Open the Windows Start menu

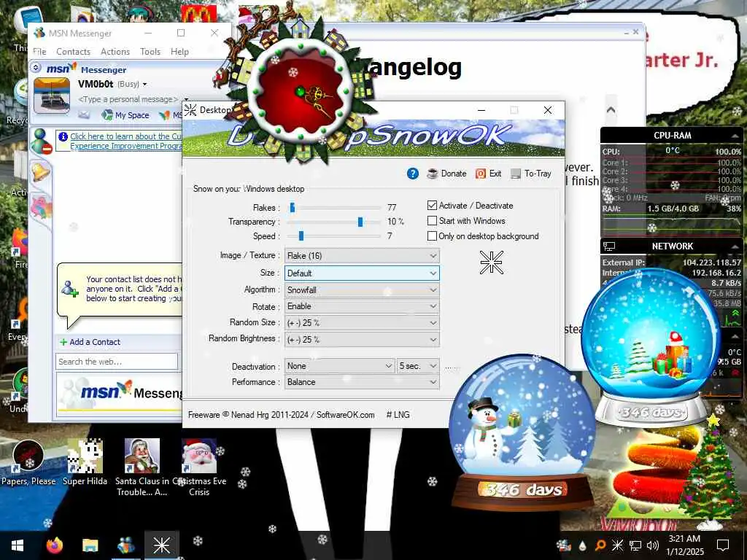[18, 545]
